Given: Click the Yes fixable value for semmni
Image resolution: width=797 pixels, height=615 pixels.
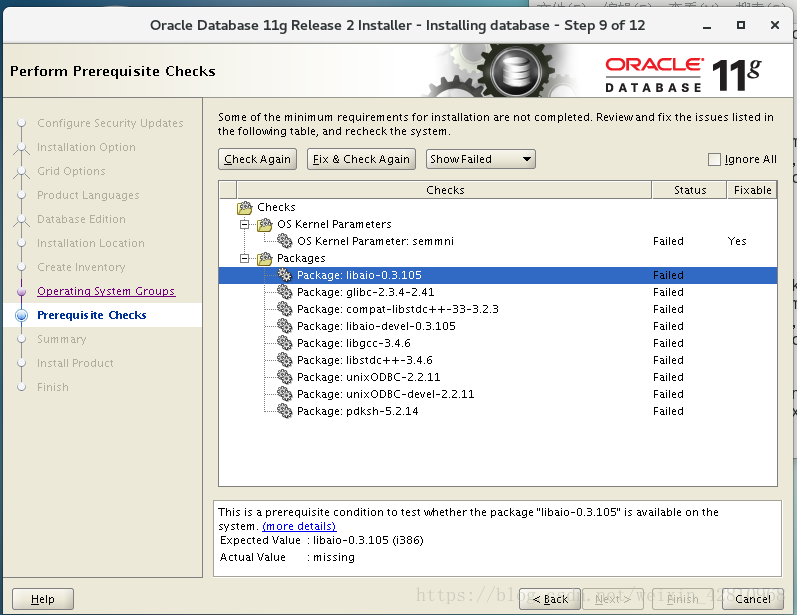Looking at the screenshot, I should (x=737, y=241).
